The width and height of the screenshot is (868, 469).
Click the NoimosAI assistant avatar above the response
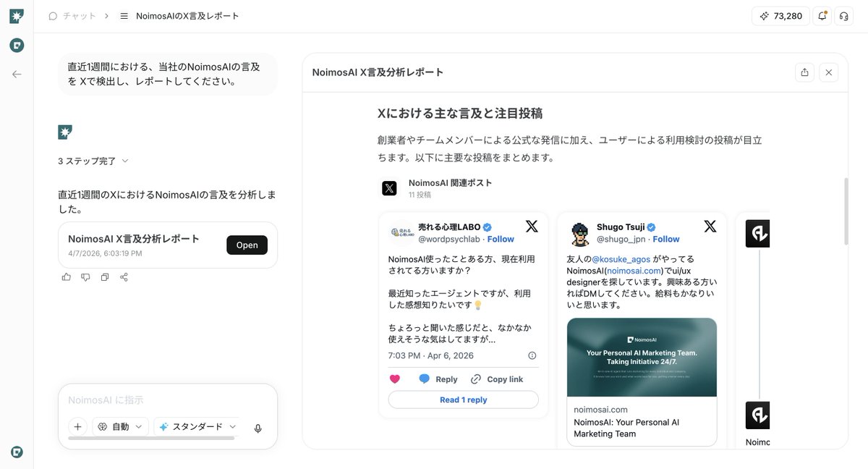click(65, 132)
